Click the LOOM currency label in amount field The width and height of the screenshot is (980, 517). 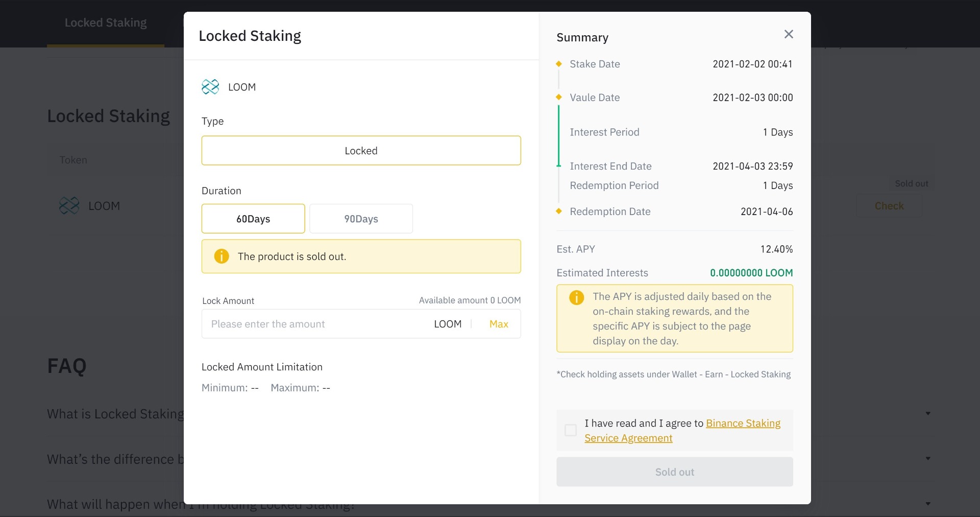coord(448,324)
